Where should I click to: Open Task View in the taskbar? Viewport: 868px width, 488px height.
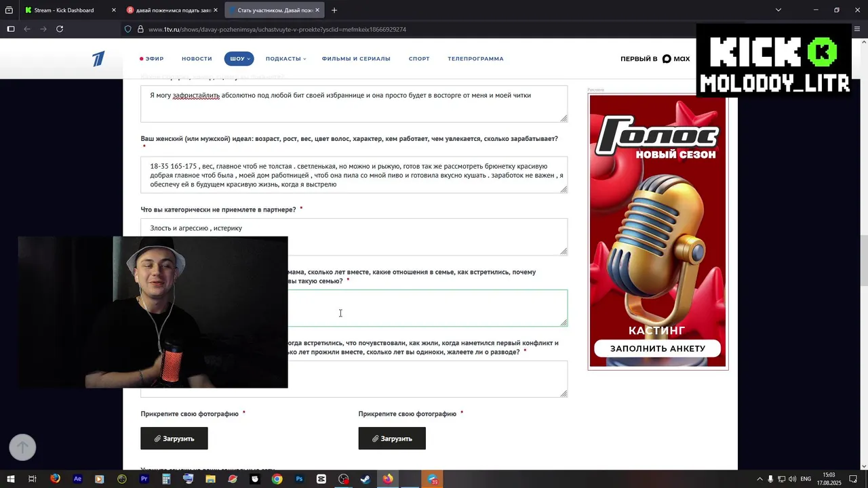(32, 479)
